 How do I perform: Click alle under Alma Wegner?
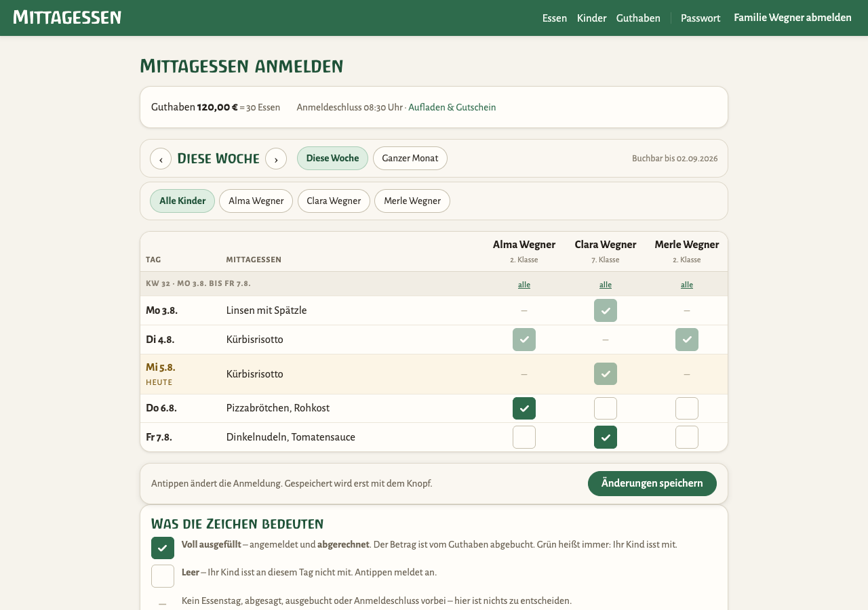(524, 285)
